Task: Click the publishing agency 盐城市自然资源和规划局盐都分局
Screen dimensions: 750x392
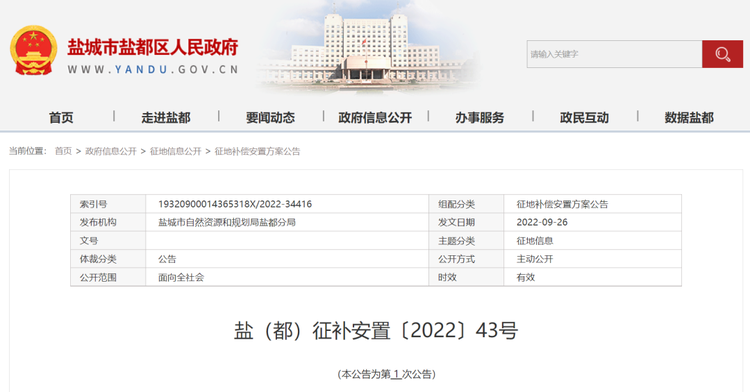Action: click(227, 222)
